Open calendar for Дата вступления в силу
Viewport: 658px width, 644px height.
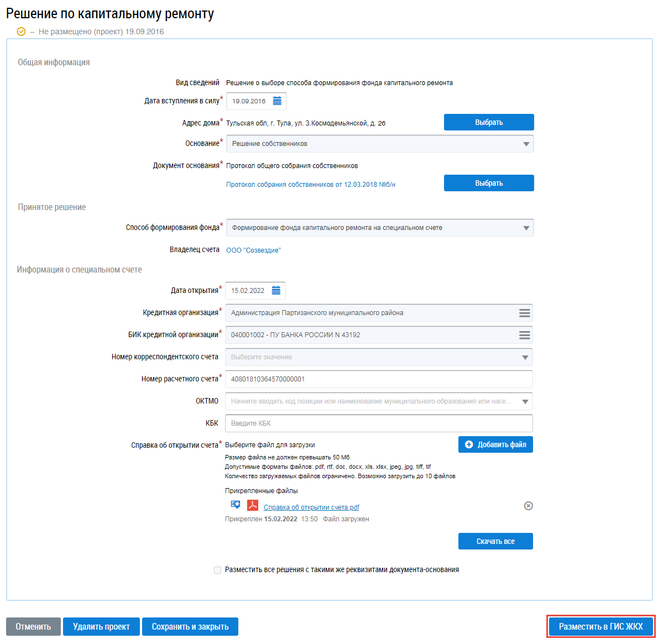(277, 101)
